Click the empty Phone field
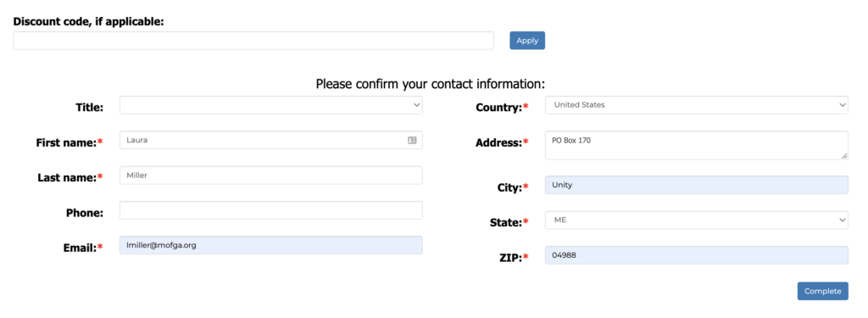Viewport: 868px width, 318px height. pos(271,210)
